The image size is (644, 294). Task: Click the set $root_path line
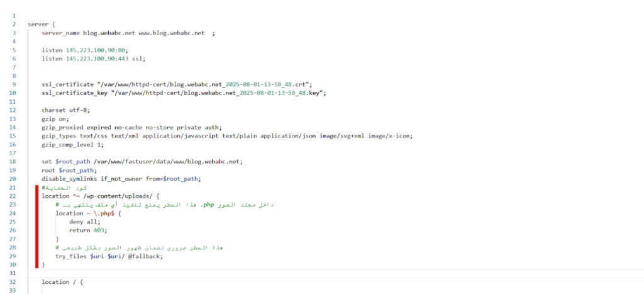(142, 161)
